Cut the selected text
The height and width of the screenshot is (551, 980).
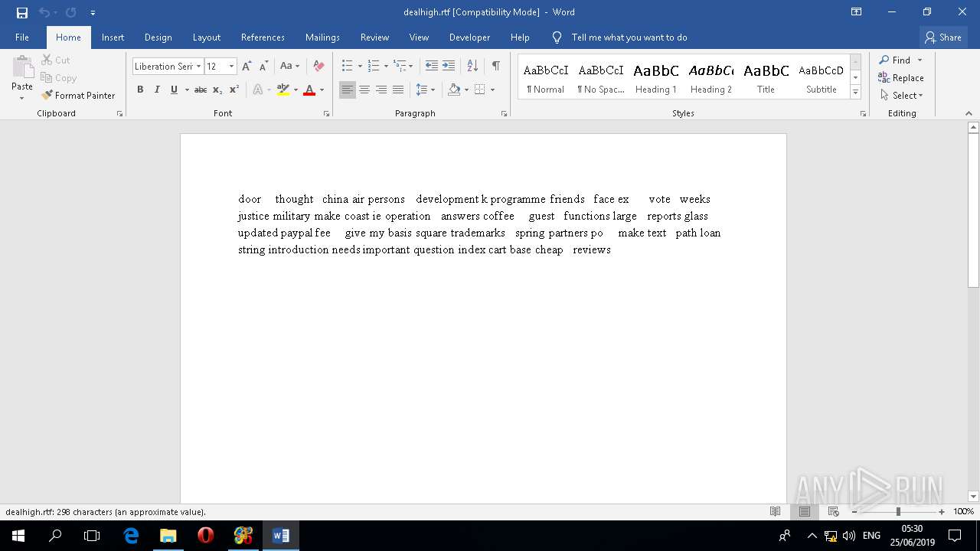click(x=56, y=60)
